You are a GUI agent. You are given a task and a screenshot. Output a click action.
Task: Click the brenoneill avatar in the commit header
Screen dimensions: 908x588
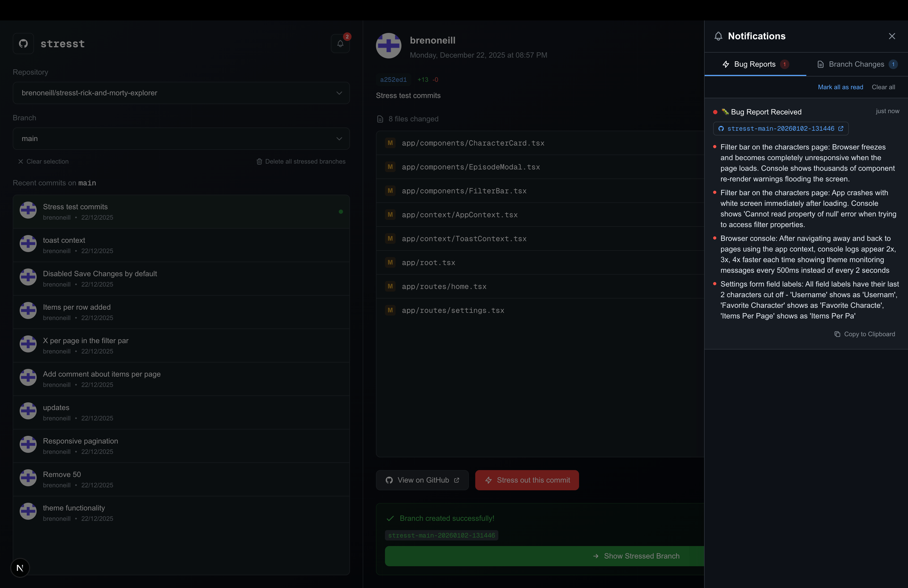tap(388, 46)
